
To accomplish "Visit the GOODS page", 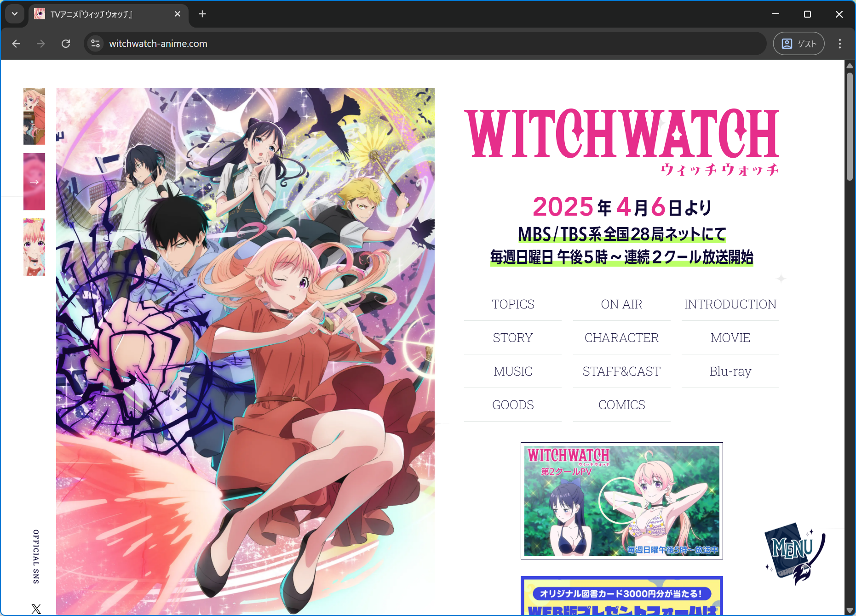I will click(x=513, y=405).
